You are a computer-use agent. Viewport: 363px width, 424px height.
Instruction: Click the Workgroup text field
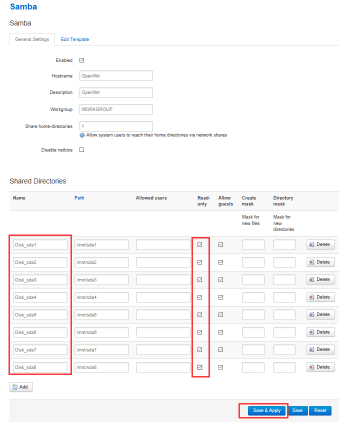[x=116, y=109]
